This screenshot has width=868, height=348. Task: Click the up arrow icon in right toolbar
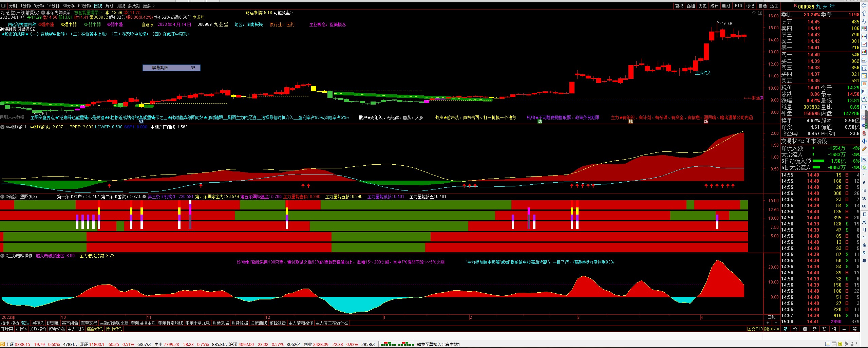[x=864, y=14]
